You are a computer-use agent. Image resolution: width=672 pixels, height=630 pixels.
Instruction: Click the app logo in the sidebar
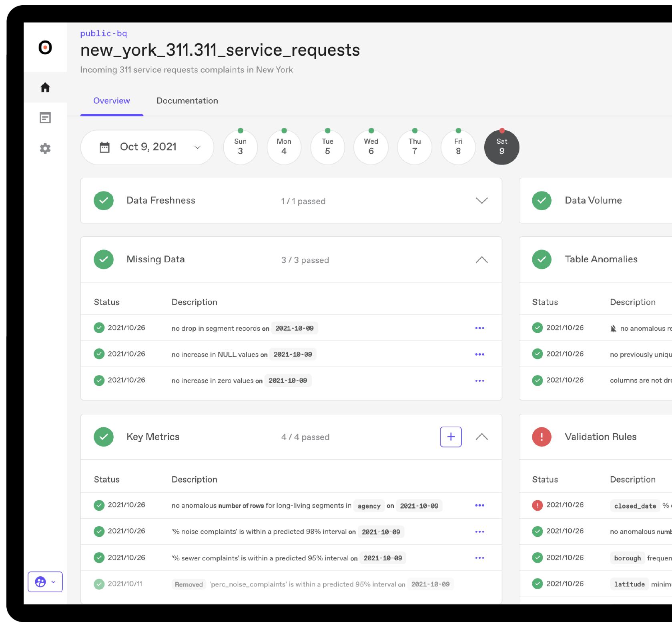[45, 48]
